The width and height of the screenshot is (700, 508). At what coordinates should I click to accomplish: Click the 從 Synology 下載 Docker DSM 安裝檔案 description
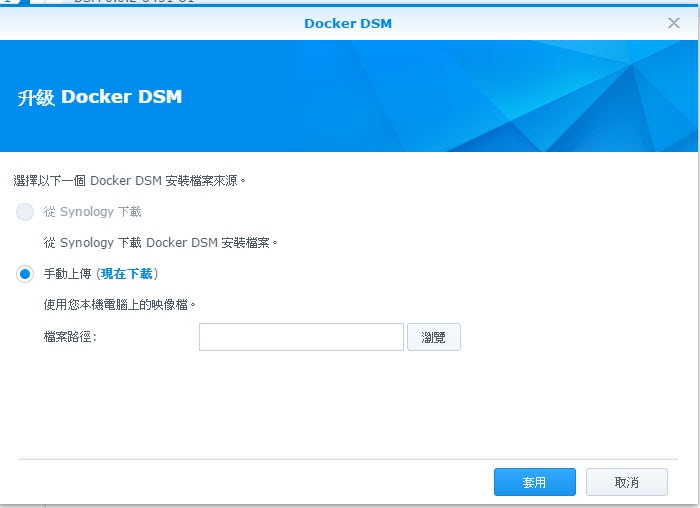pos(160,243)
